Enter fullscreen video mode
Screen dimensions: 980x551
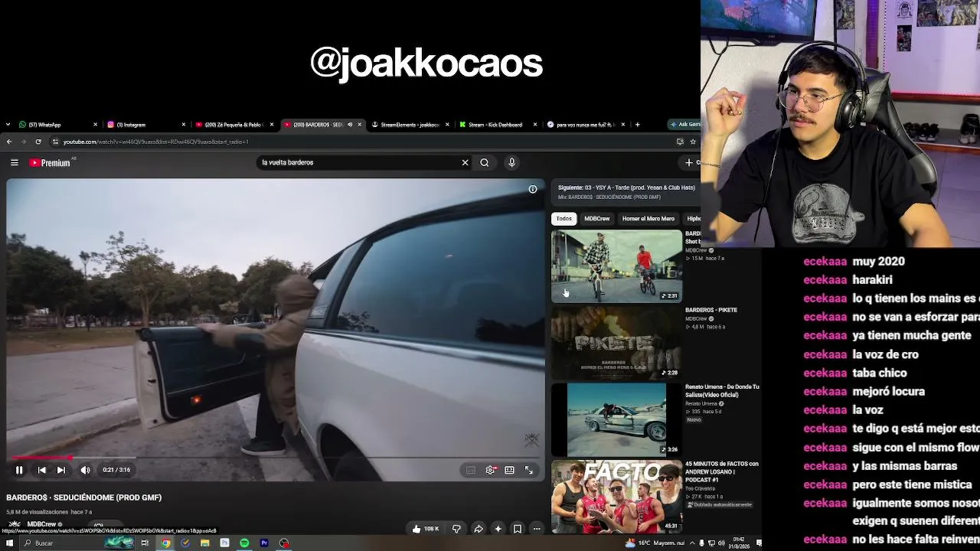pos(528,470)
